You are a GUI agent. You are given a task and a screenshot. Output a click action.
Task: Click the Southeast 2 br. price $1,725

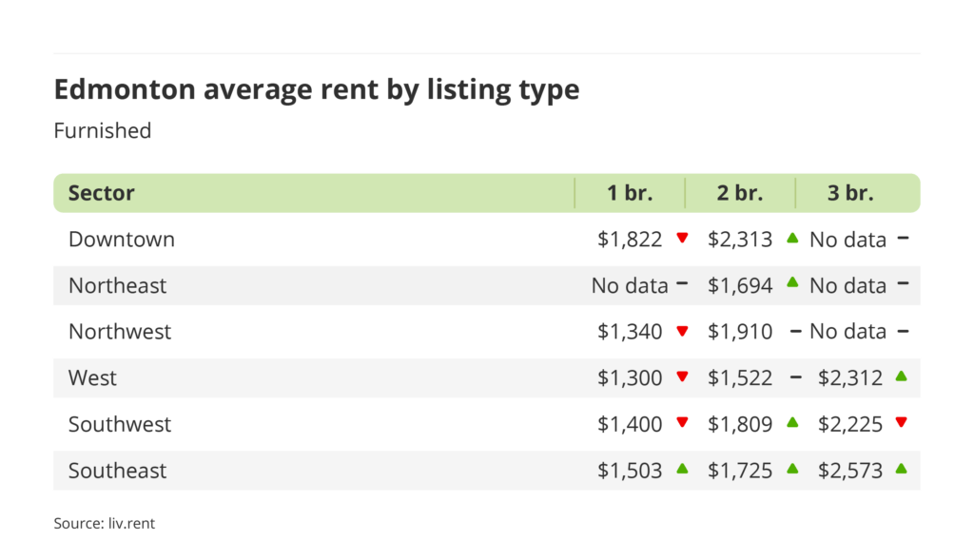click(x=740, y=470)
